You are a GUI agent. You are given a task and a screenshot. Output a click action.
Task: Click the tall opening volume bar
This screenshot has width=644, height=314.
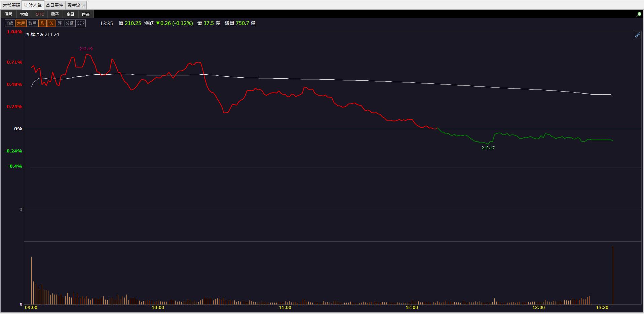point(31,280)
